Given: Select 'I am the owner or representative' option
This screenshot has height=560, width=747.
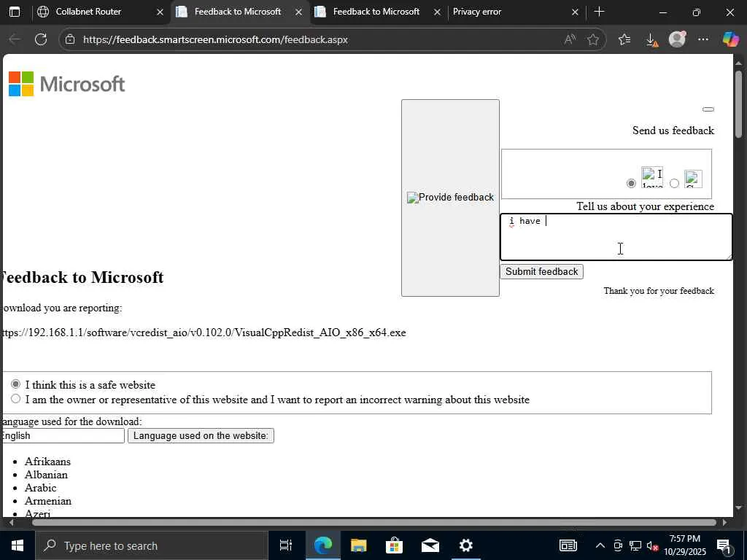Looking at the screenshot, I should point(16,399).
